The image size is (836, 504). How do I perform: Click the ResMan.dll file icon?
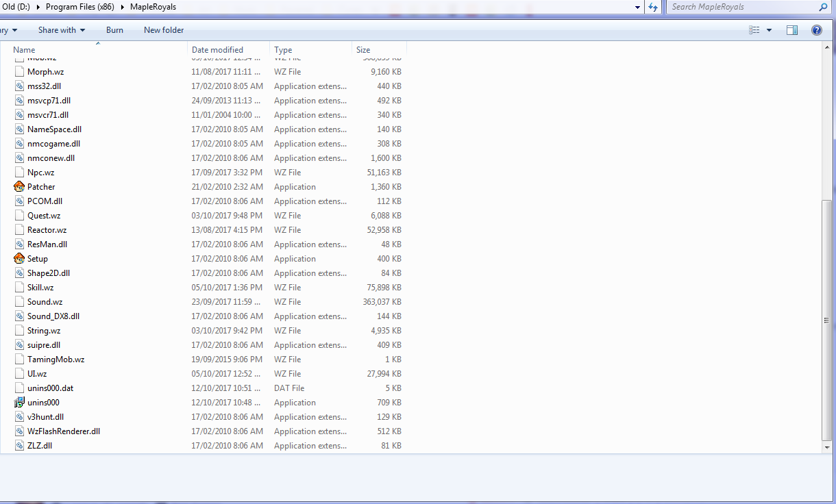(20, 244)
